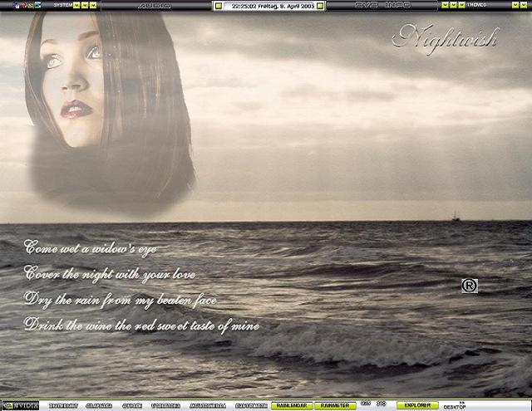Expand the first green arrow after THEMES
The height and width of the screenshot is (411, 532).
tap(515, 5)
